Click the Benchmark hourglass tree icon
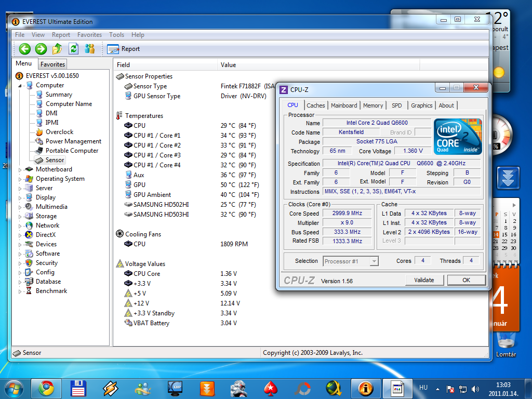532x399 pixels. click(x=29, y=291)
